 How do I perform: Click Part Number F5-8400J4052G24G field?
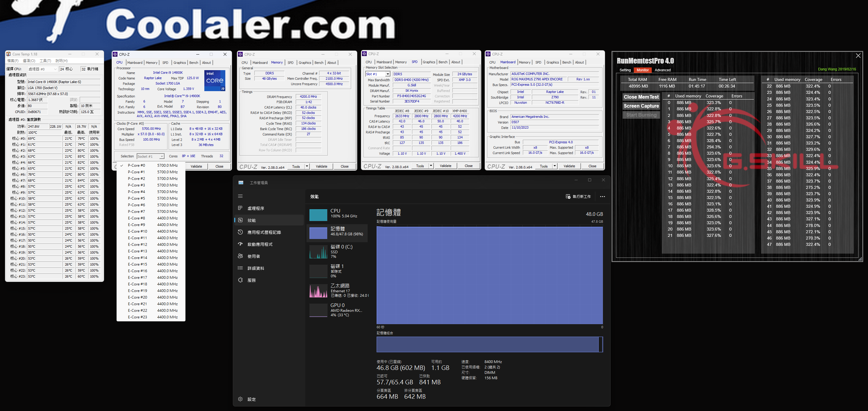pyautogui.click(x=411, y=96)
